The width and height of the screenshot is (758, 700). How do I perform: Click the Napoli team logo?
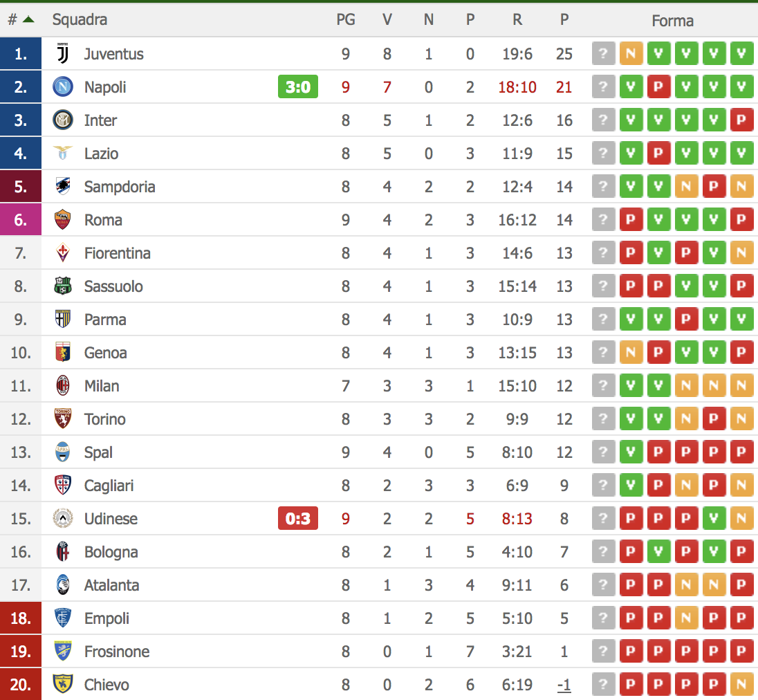tap(63, 87)
